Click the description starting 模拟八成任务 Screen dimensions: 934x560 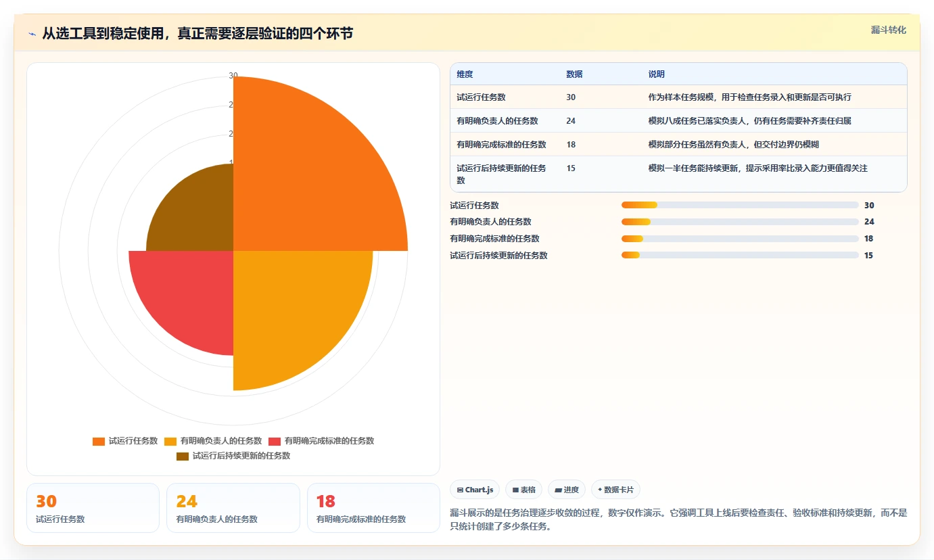pos(749,121)
